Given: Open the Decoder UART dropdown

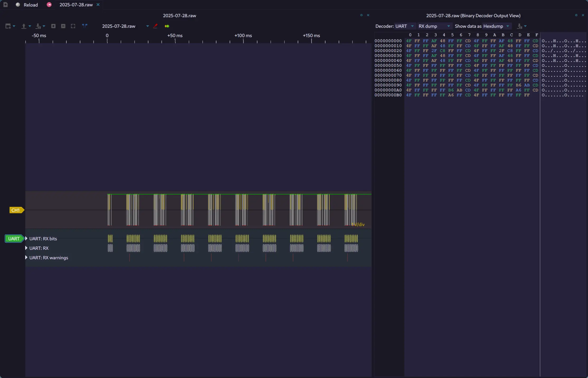Looking at the screenshot, I should [x=404, y=26].
